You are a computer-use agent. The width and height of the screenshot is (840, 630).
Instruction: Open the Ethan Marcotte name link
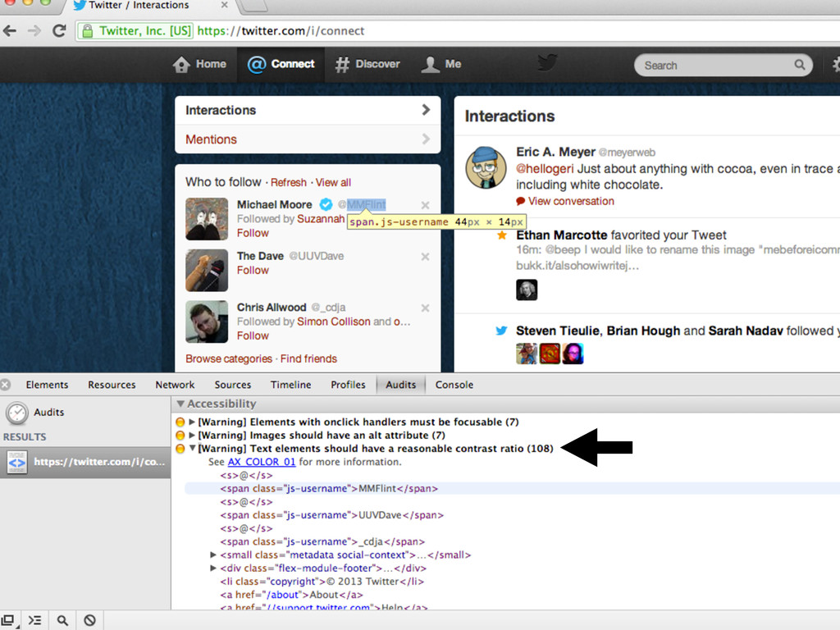click(561, 235)
